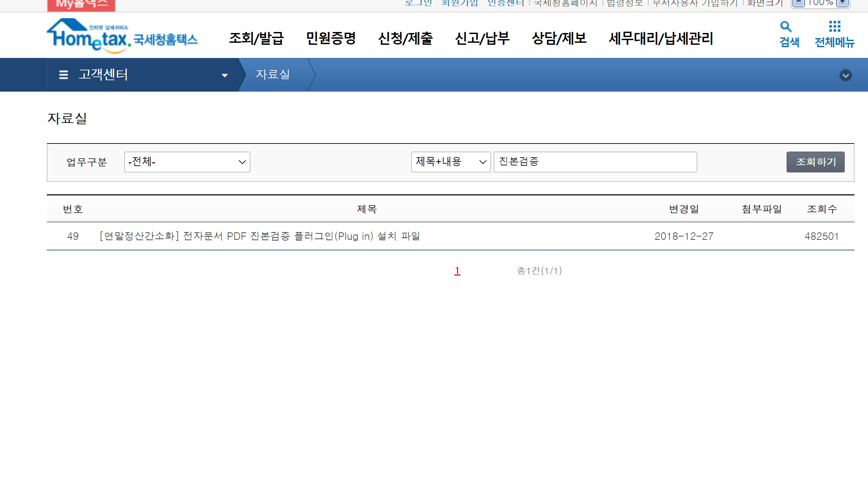This screenshot has height=482, width=868.
Task: Click the screen size plus button
Action: tap(842, 2)
